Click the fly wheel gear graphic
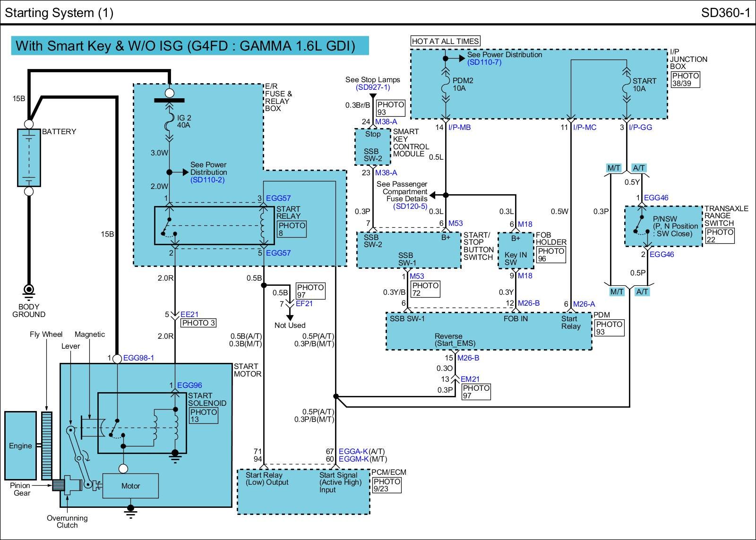756x540 pixels. click(x=46, y=446)
